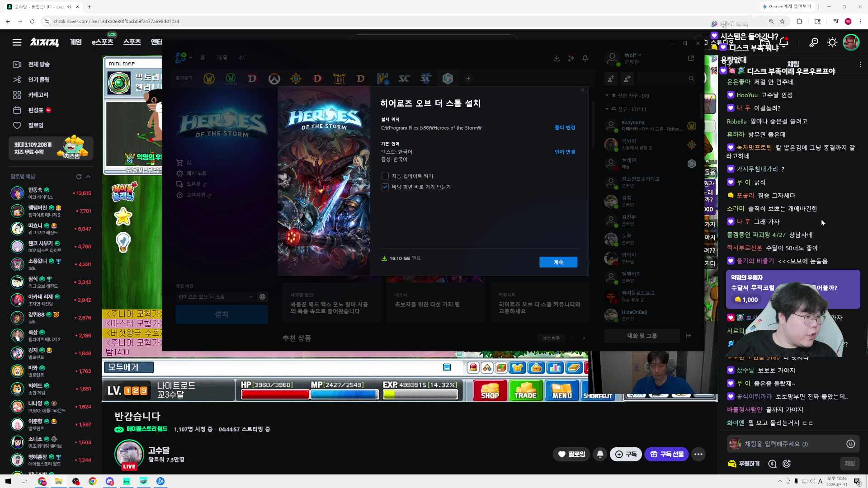Click the subscribe (구독) button
This screenshot has height=488, width=868.
point(626,454)
